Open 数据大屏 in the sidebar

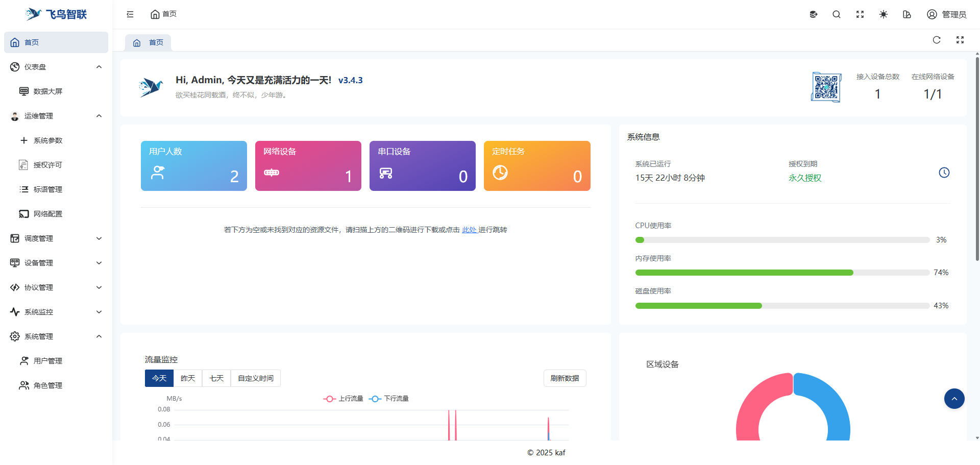(x=56, y=91)
